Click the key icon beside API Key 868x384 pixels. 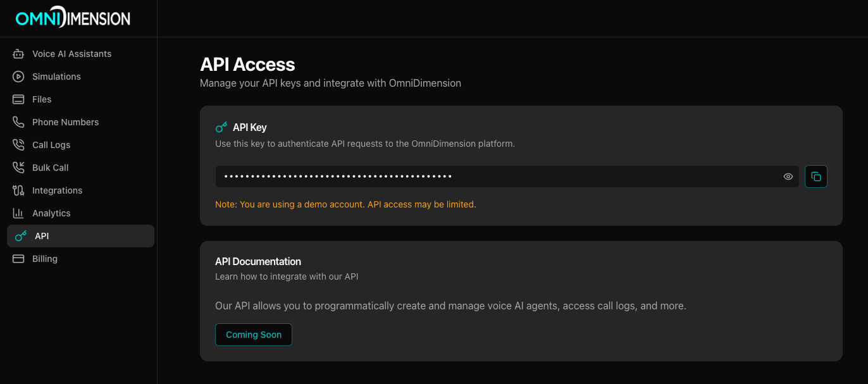(221, 127)
